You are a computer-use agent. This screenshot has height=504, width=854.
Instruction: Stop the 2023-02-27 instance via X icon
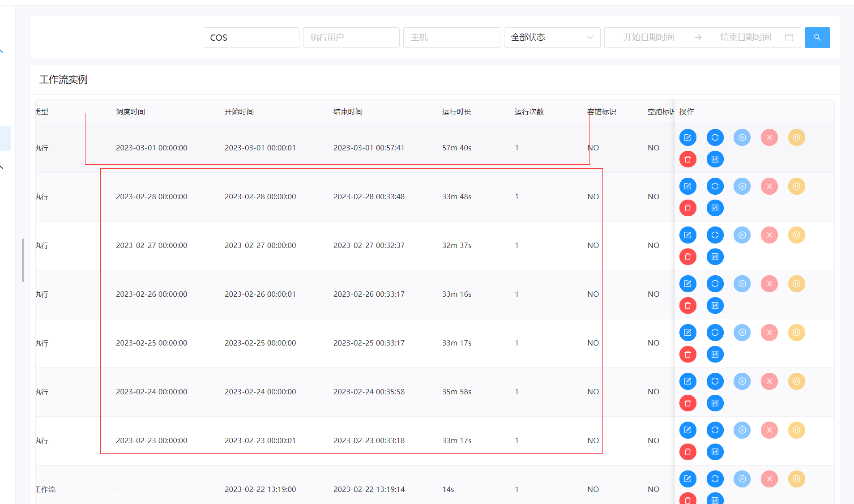point(769,235)
